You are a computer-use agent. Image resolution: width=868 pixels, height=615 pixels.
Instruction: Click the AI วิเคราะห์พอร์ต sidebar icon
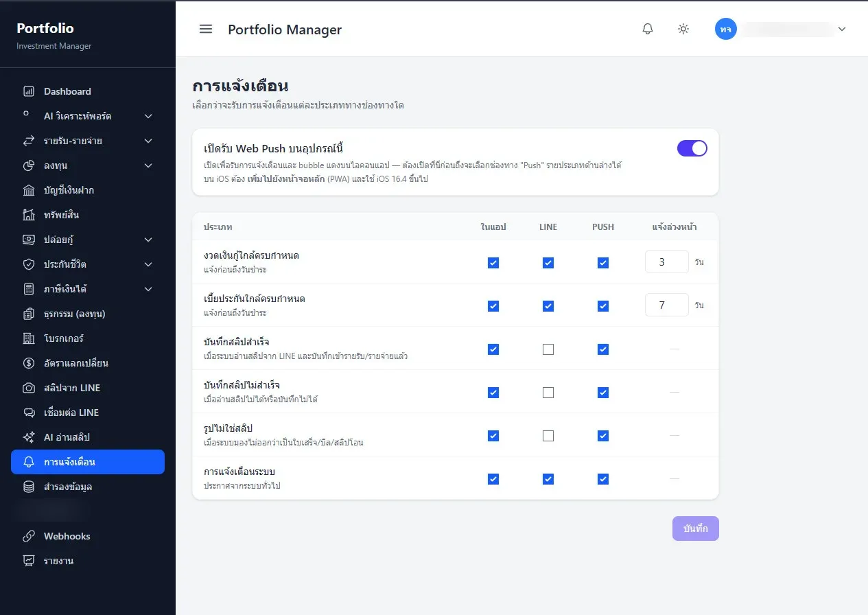click(26, 113)
